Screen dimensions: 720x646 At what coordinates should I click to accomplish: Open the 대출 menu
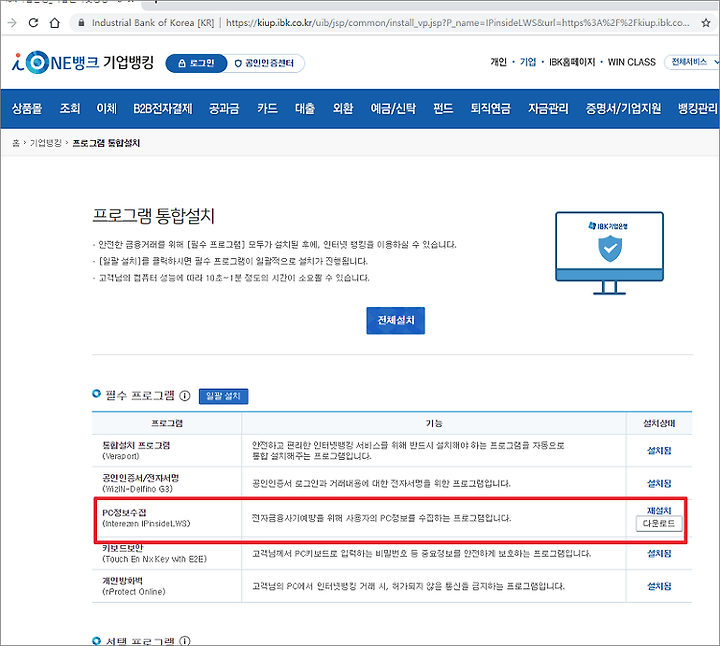point(305,109)
